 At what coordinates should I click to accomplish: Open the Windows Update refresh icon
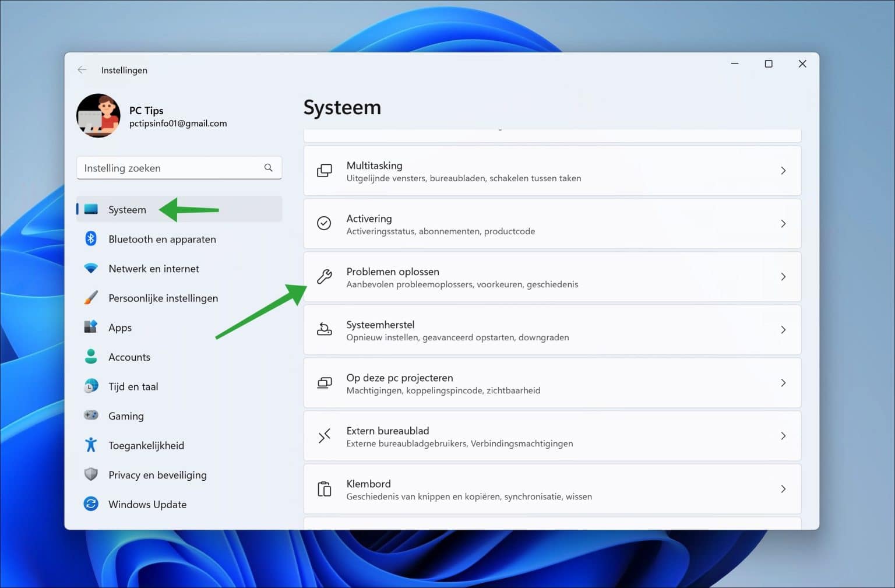pos(91,504)
